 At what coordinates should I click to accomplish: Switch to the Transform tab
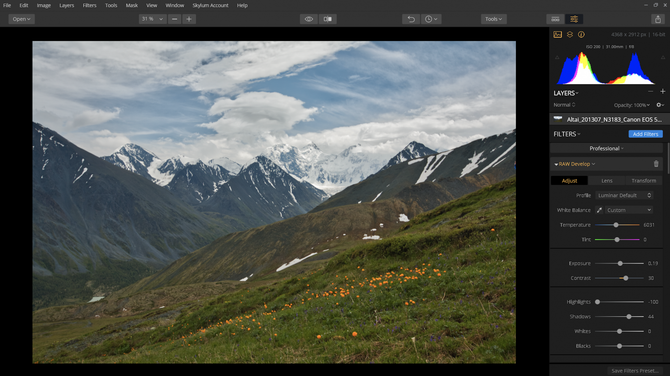coord(644,181)
